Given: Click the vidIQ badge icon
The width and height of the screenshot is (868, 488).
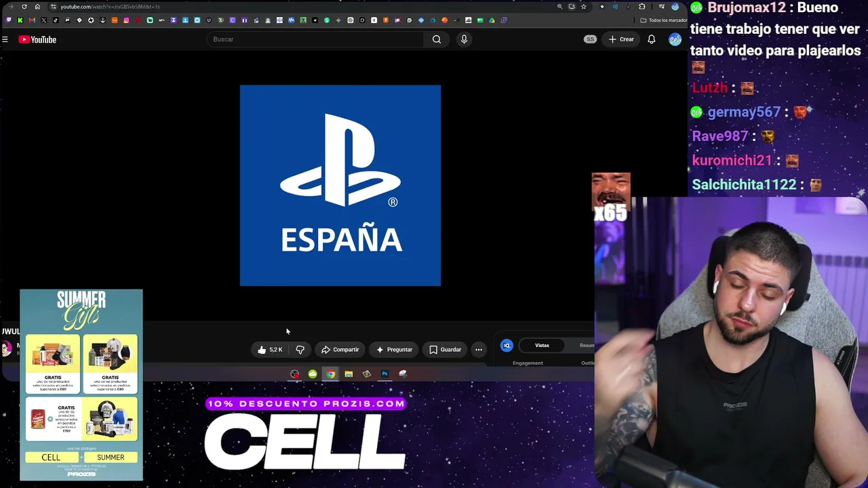Looking at the screenshot, I should (x=507, y=346).
